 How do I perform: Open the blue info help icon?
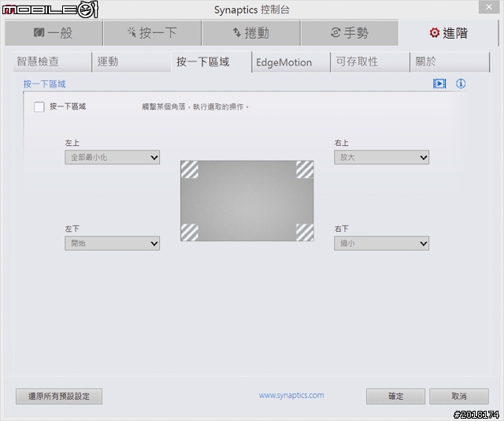tap(461, 84)
